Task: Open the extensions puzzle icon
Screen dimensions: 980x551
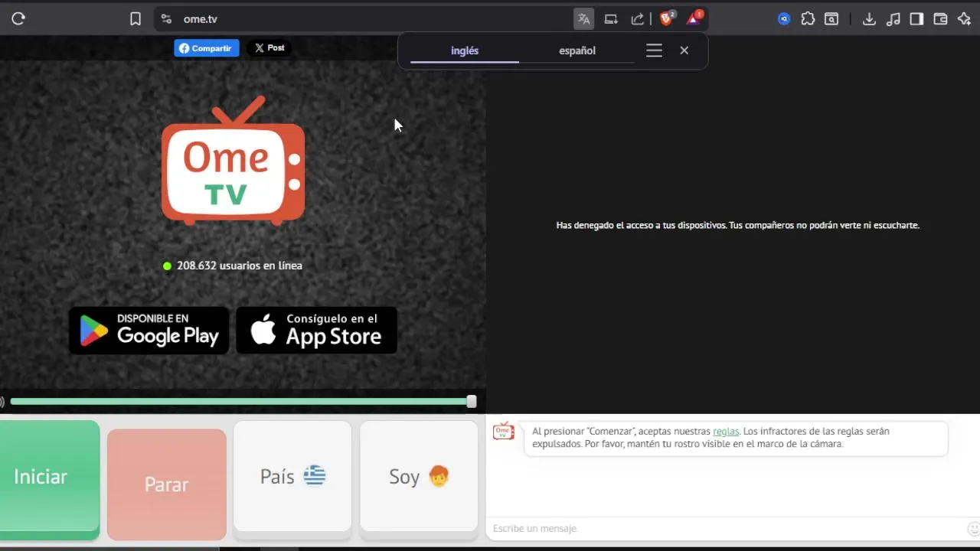Action: pos(808,19)
